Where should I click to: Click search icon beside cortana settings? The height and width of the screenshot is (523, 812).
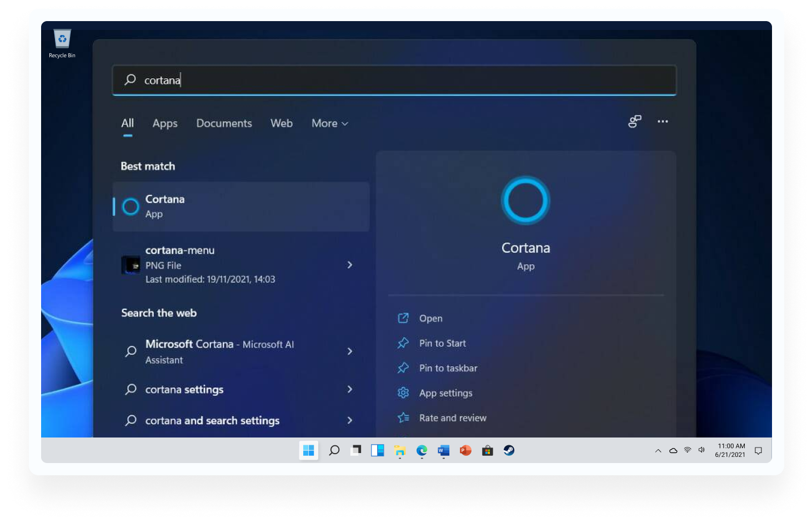pos(131,389)
